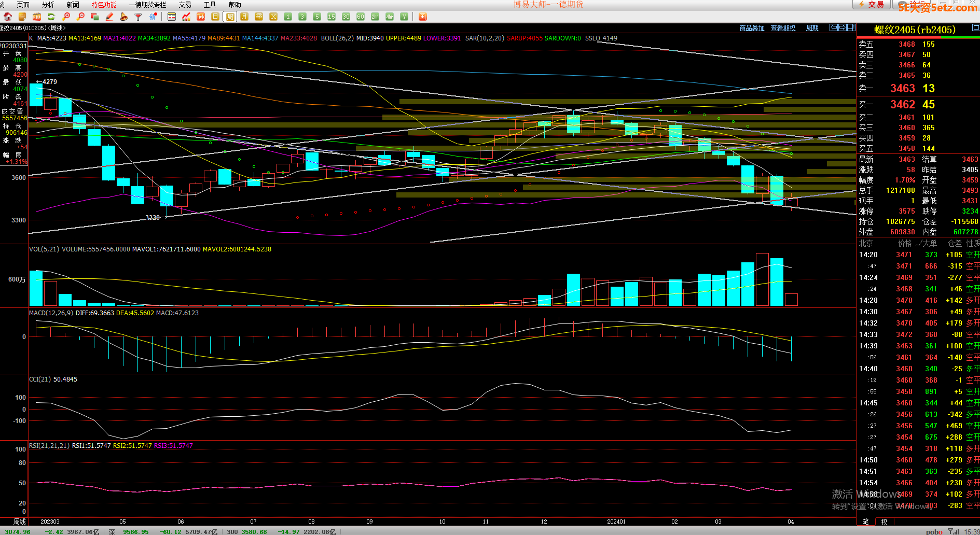The image size is (980, 535).
Task: Toggle the monthly (月) period button
Action: [244, 17]
